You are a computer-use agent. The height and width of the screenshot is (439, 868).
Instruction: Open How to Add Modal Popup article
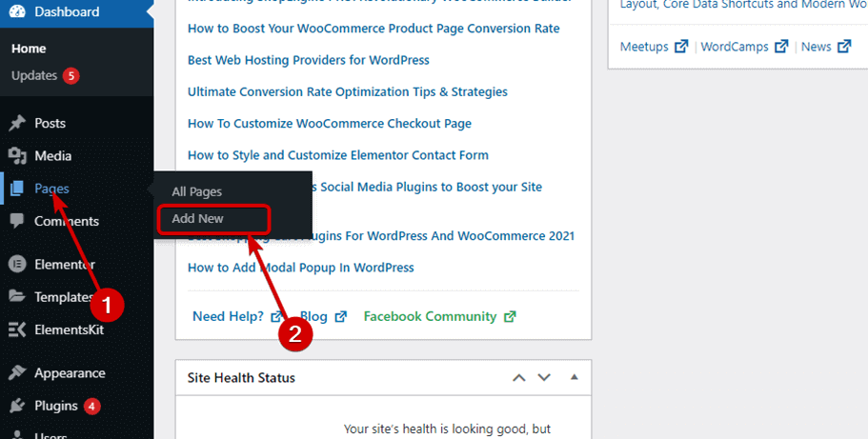coord(300,268)
